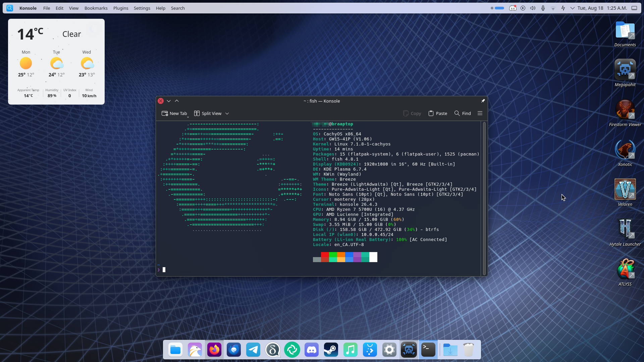Launch Telegram from the dock
This screenshot has width=644, height=362.
pos(253,350)
